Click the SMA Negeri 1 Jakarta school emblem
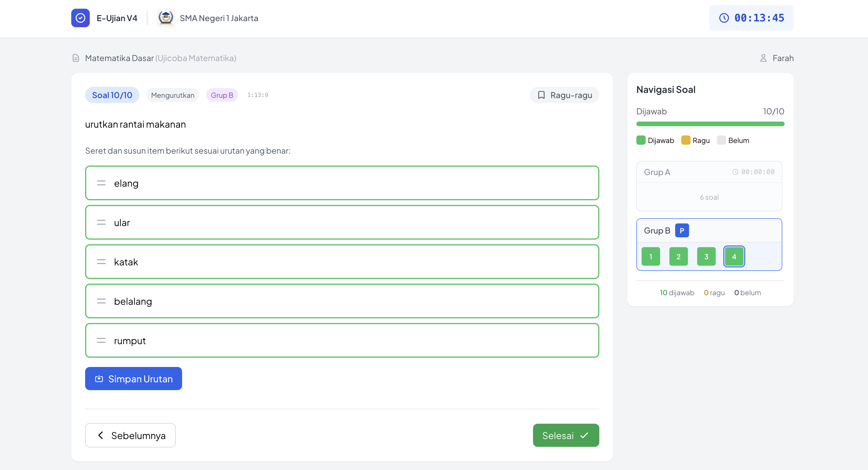This screenshot has width=868, height=470. click(165, 18)
